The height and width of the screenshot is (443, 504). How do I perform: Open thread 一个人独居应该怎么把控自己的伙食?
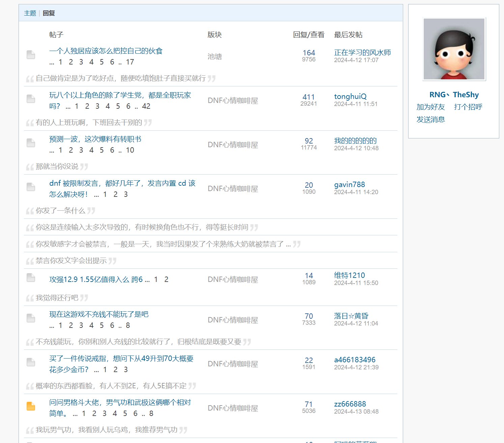106,51
